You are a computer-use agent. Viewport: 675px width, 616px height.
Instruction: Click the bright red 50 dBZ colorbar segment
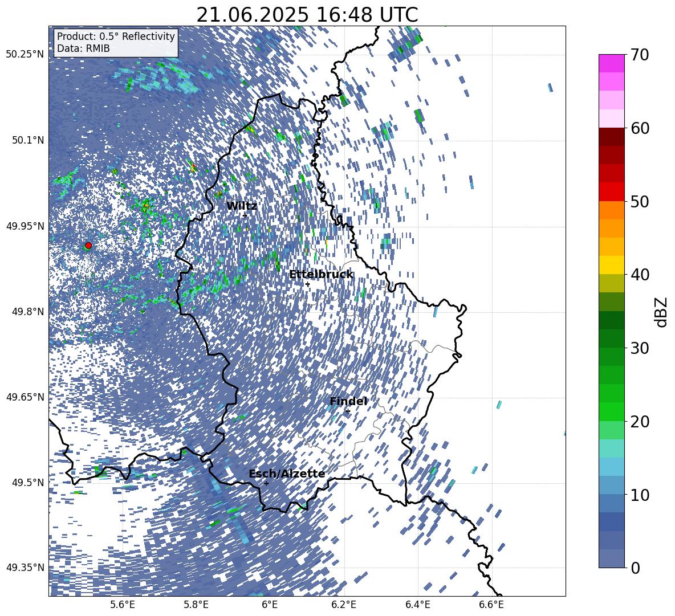[x=612, y=192]
